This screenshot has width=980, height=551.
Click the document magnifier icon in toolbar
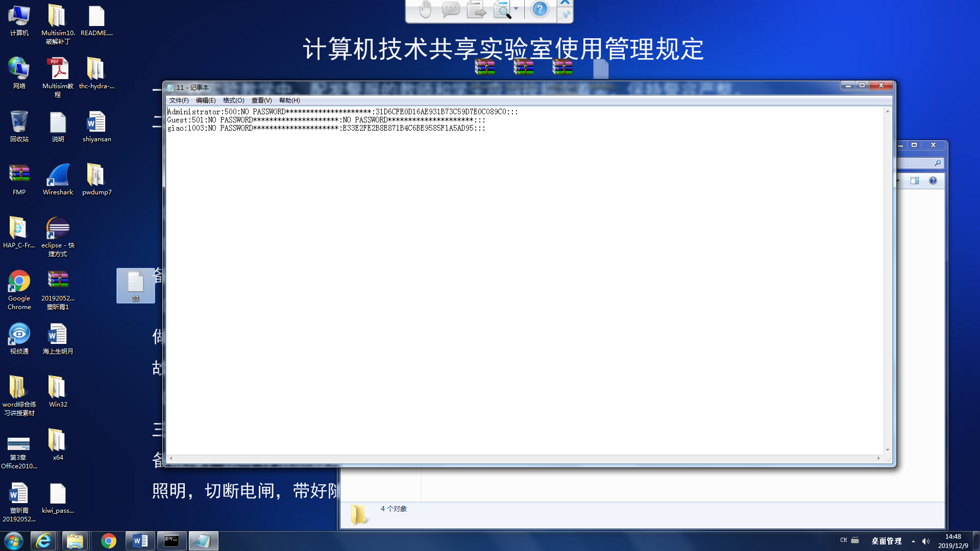pyautogui.click(x=502, y=9)
